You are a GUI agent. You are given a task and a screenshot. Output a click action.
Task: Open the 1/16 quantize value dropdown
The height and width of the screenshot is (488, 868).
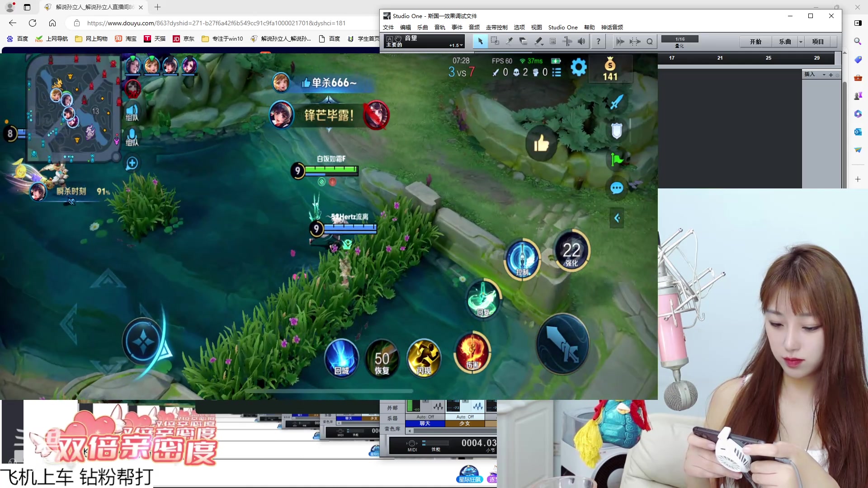pos(679,39)
